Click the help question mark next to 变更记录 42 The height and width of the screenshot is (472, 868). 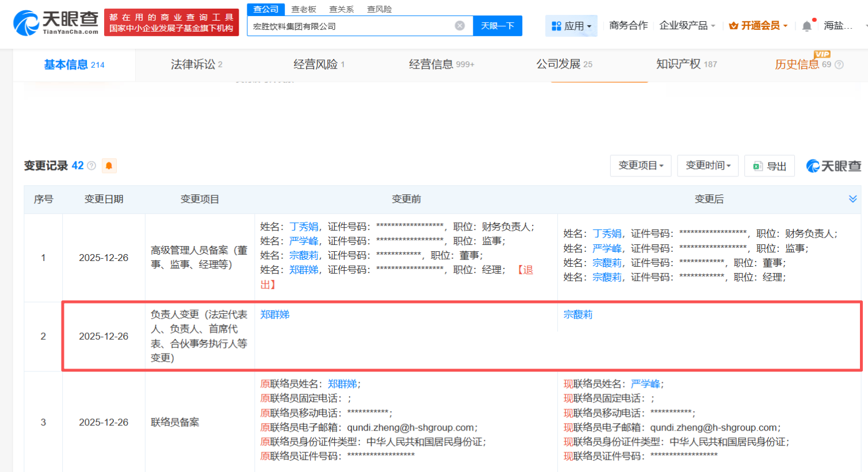coord(91,166)
